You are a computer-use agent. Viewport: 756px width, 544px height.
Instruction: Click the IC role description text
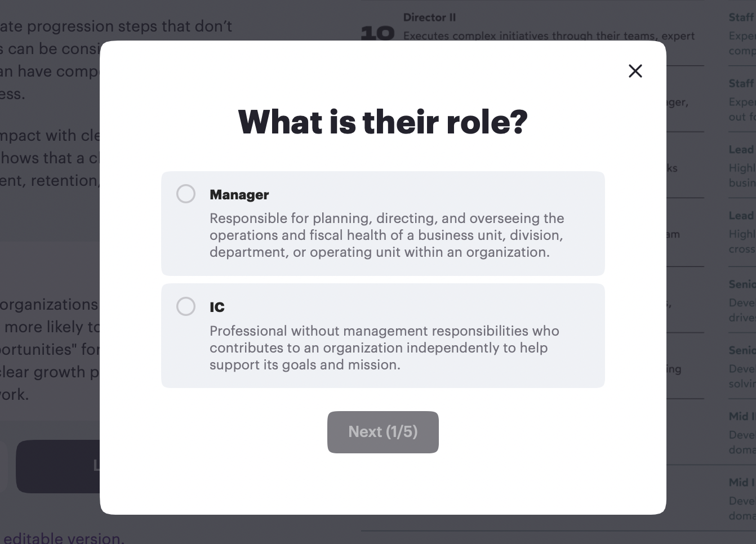pos(384,348)
